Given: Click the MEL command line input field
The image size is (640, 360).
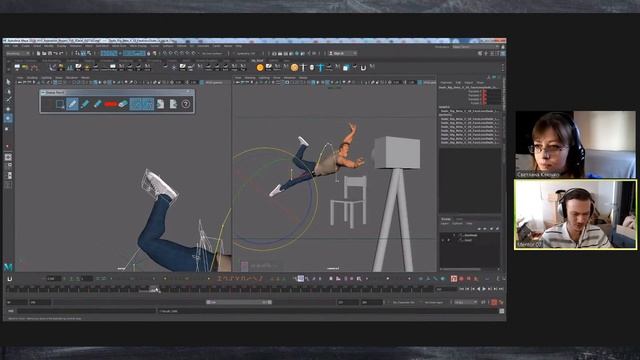Looking at the screenshot, I should coord(86,311).
